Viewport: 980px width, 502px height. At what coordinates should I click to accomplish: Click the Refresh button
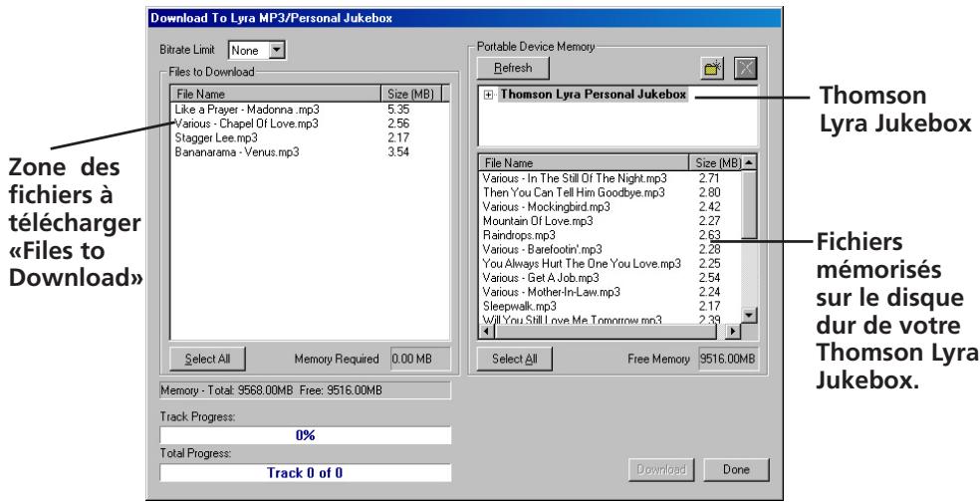click(513, 68)
